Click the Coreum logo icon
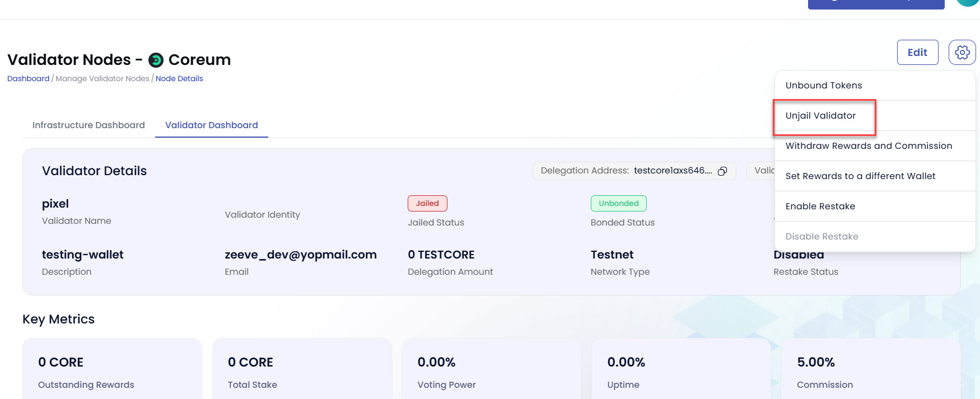This screenshot has height=399, width=980. pos(156,60)
